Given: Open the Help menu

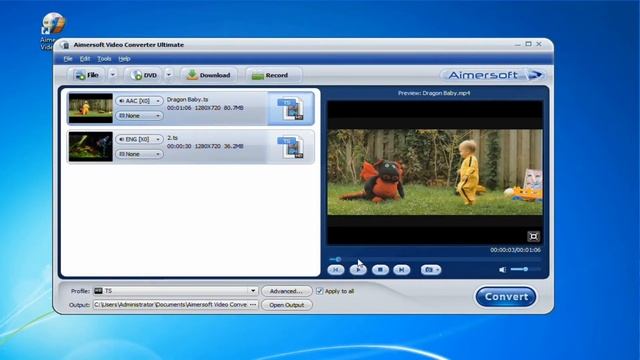Looking at the screenshot, I should (x=124, y=59).
